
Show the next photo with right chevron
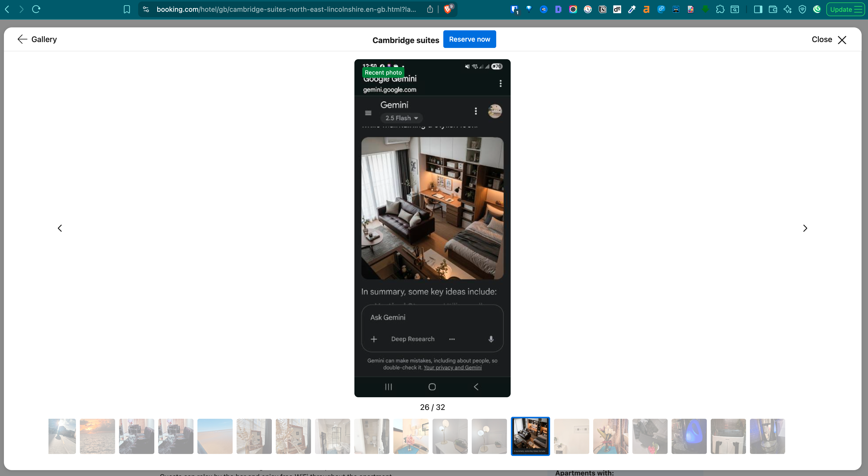[805, 228]
